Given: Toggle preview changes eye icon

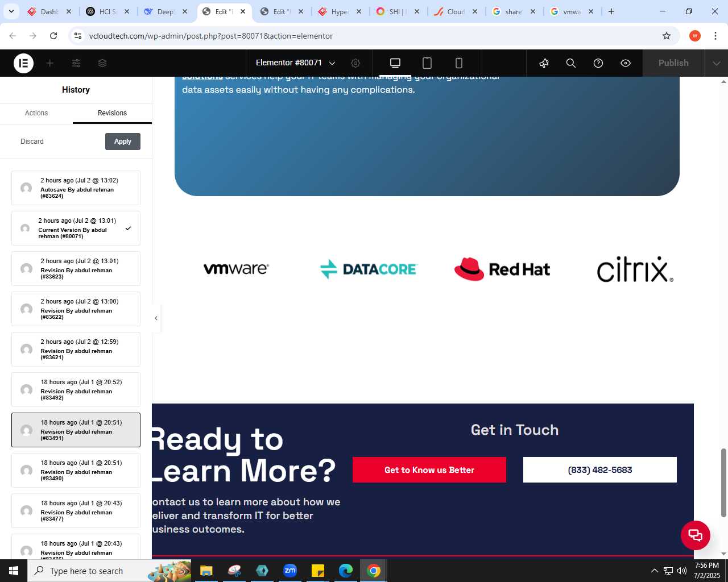Looking at the screenshot, I should tap(626, 63).
